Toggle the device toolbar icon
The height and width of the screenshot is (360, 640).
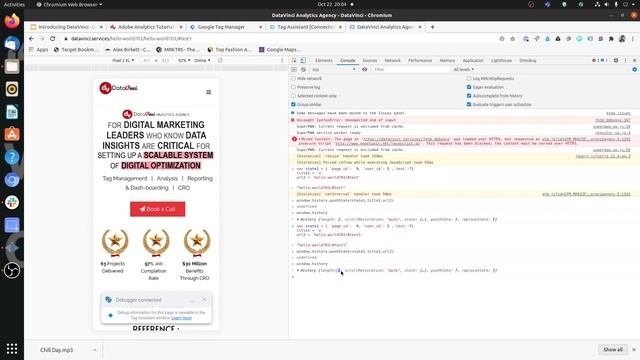[x=303, y=60]
